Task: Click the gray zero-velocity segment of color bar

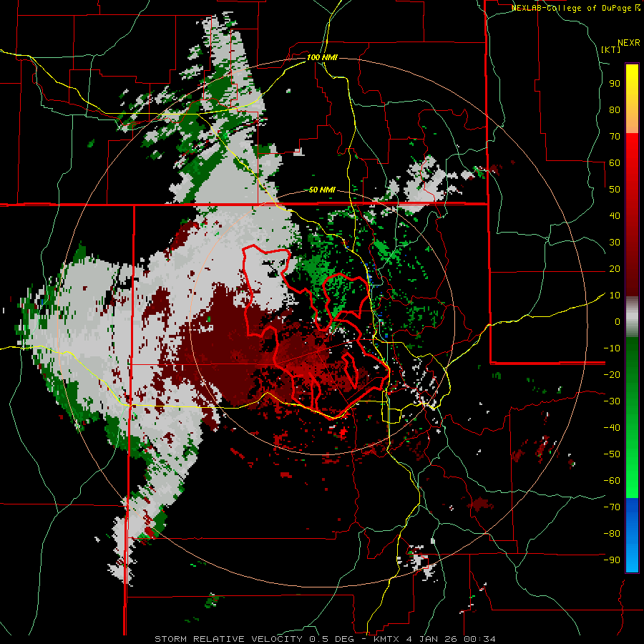Action: [632, 316]
